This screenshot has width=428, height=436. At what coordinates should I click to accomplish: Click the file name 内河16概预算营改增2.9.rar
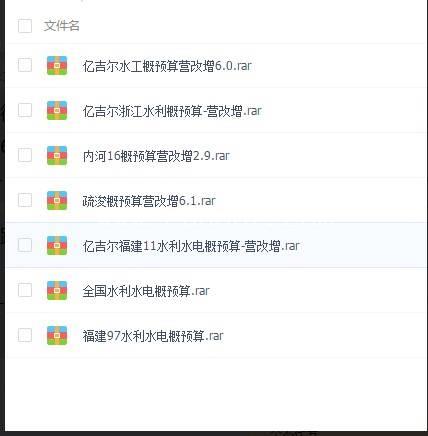click(156, 156)
